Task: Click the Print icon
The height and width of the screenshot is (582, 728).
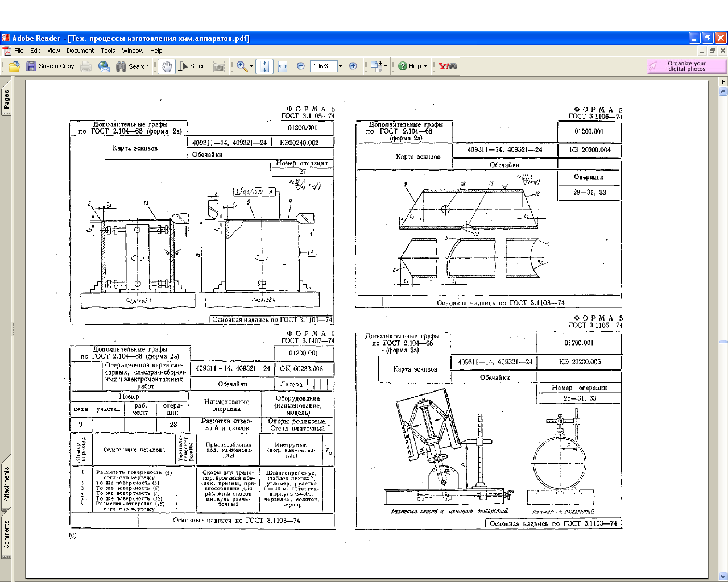Action: 86,66
